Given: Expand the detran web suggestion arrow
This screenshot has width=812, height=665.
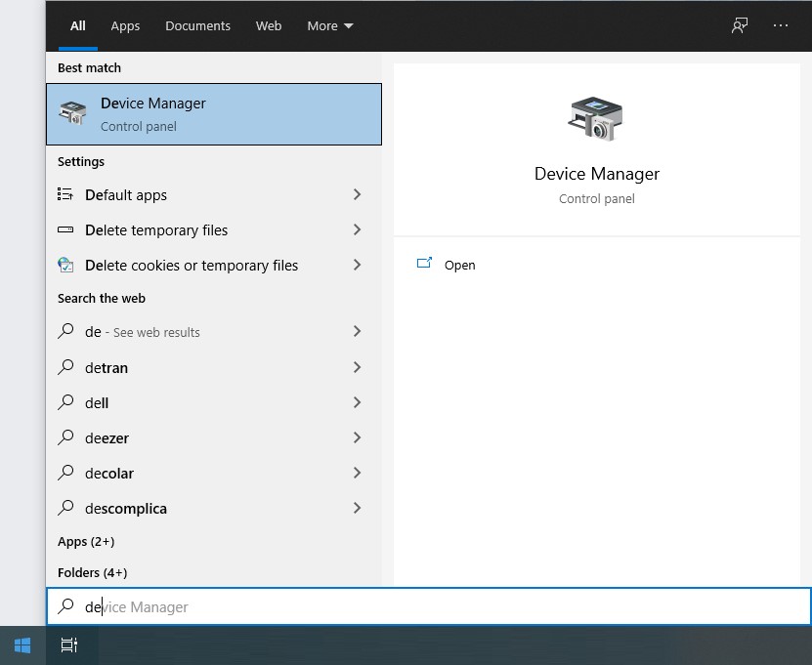Looking at the screenshot, I should (357, 367).
